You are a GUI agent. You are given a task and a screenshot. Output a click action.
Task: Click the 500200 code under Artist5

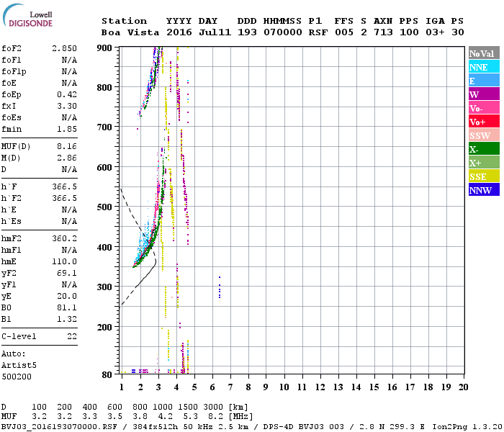coord(17,377)
